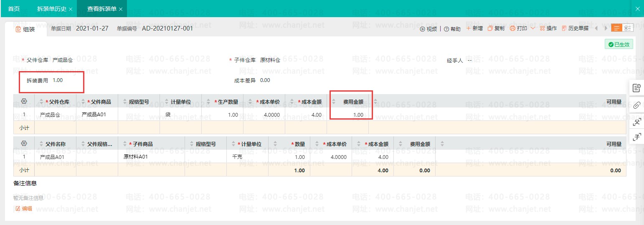
Task: Sort by 生产数量 column arrows
Action: (208, 102)
